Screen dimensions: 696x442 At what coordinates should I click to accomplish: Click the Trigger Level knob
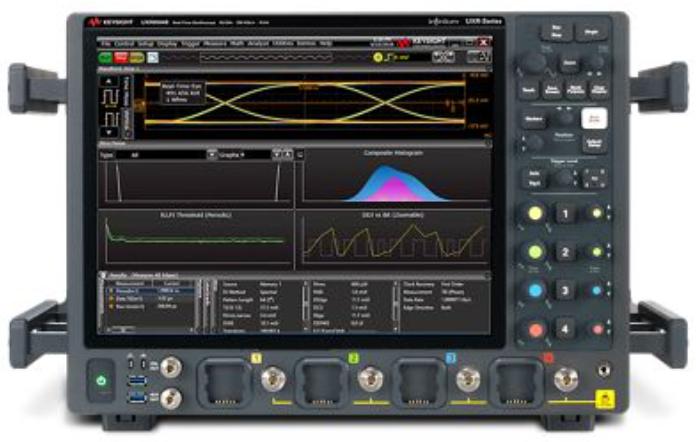563,178
